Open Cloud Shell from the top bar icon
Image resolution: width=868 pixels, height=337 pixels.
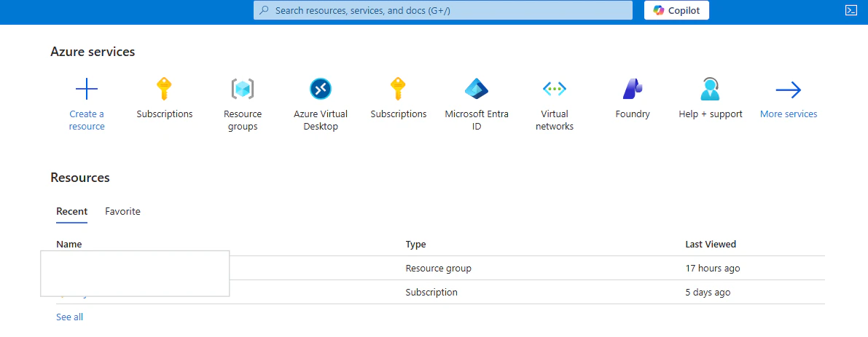coord(851,10)
